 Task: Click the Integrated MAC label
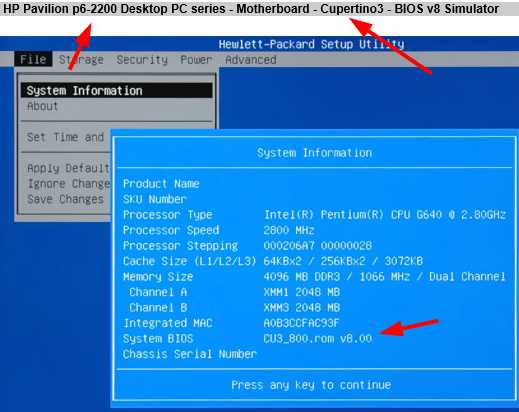[168, 323]
